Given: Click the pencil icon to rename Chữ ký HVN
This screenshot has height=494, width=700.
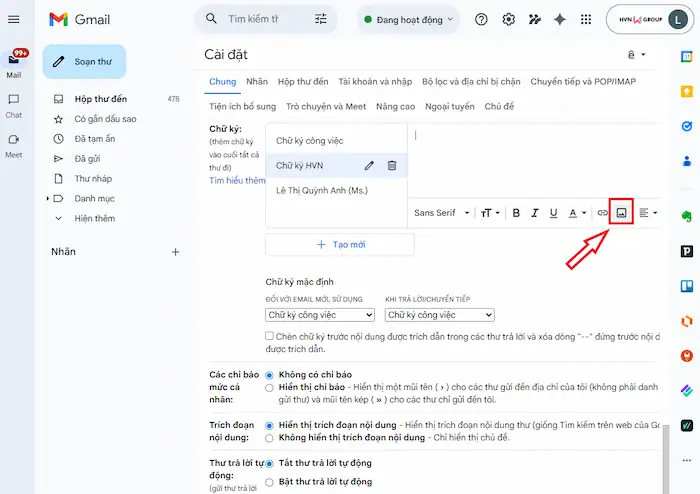Looking at the screenshot, I should [370, 165].
